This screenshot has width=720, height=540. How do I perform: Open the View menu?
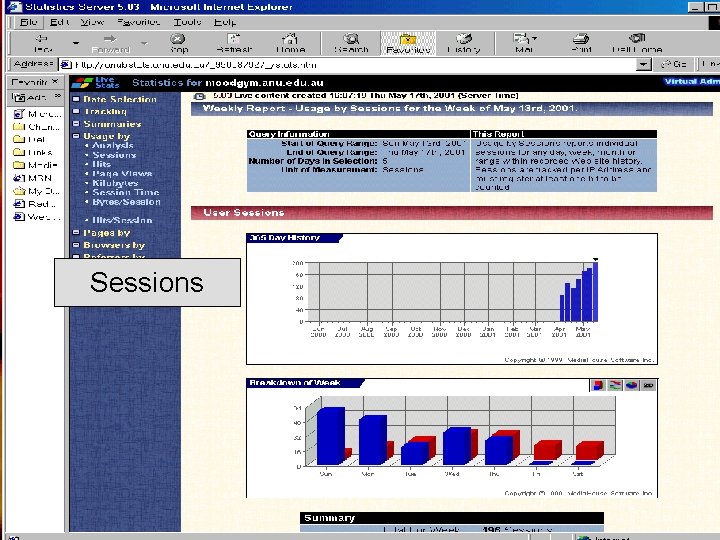tap(92, 22)
